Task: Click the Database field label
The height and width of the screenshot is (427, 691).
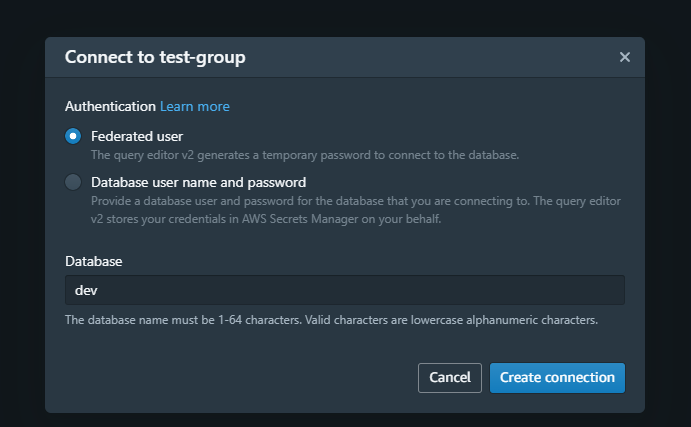Action: pos(94,261)
